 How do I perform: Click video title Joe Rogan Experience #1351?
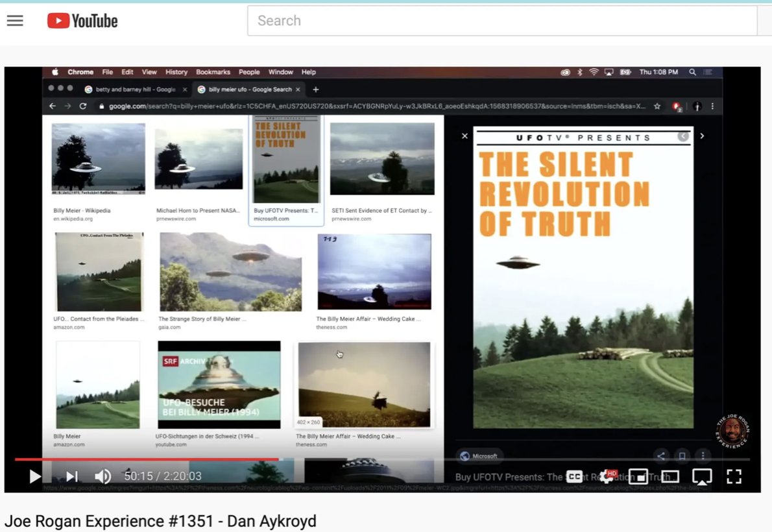160,521
